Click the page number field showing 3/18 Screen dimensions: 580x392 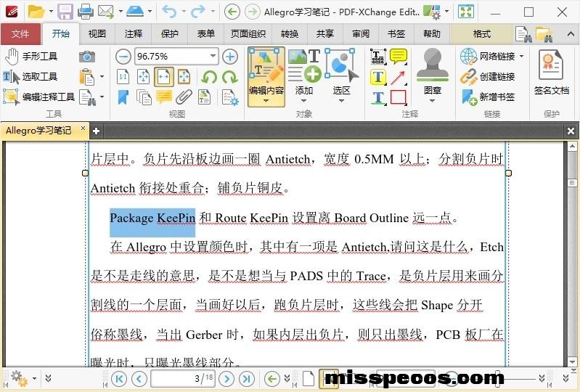coord(183,378)
